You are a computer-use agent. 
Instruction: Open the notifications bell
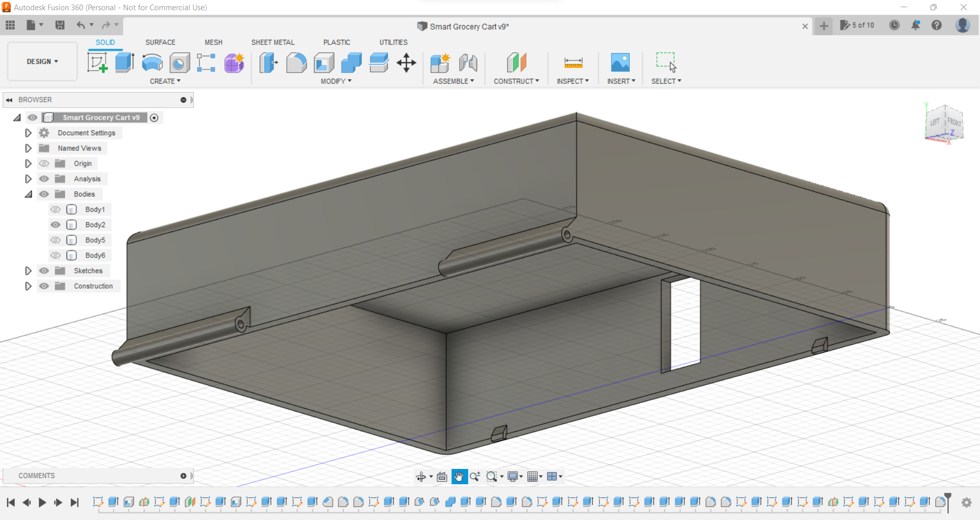(x=916, y=25)
